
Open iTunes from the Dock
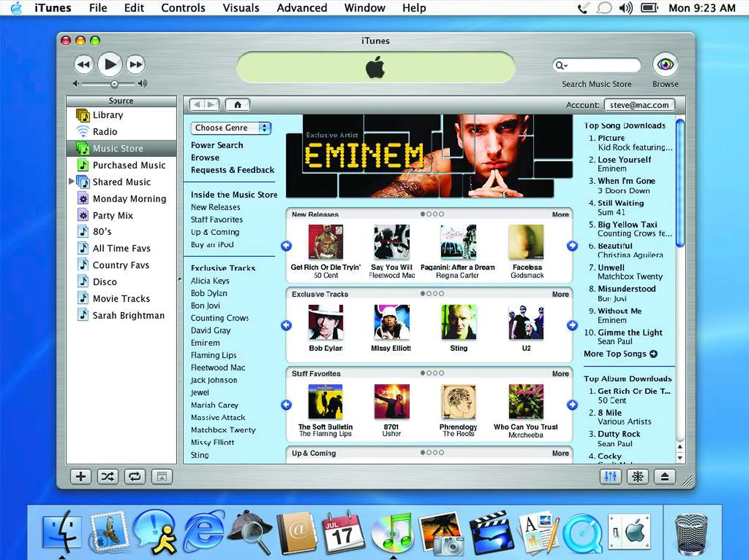tap(392, 533)
